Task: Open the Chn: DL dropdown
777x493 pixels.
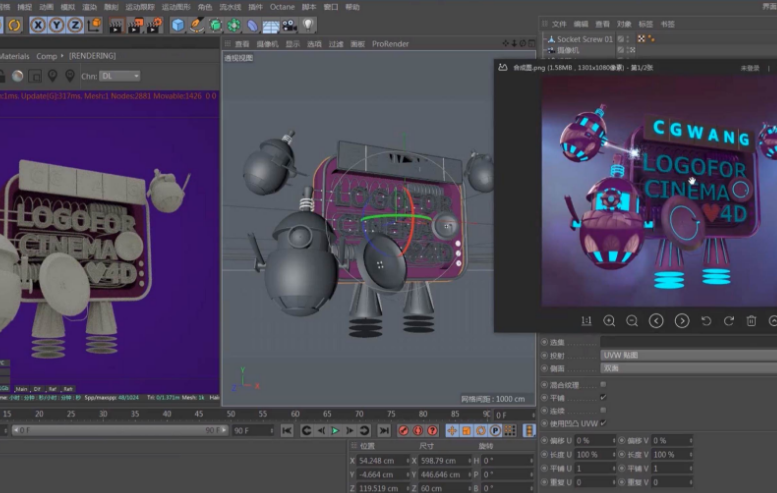Action: (x=120, y=76)
